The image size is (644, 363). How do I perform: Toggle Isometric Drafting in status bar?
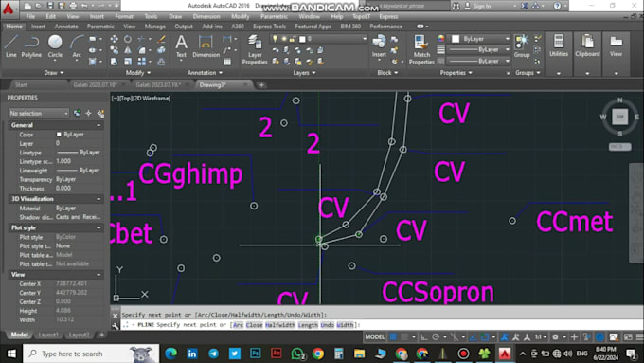pos(455,337)
